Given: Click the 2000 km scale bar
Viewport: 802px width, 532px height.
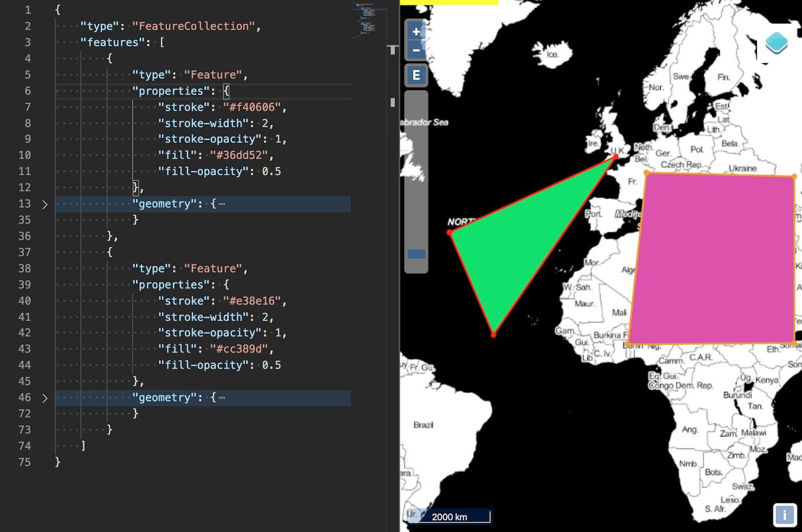Looking at the screenshot, I should pos(450,516).
